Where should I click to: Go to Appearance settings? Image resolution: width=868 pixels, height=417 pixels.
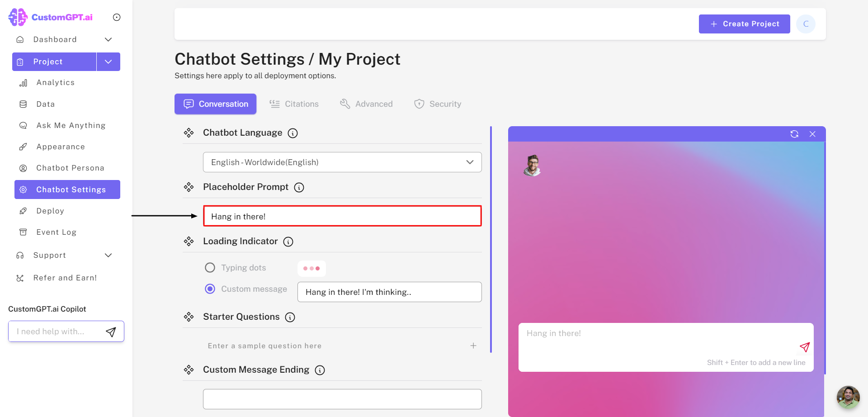(61, 147)
